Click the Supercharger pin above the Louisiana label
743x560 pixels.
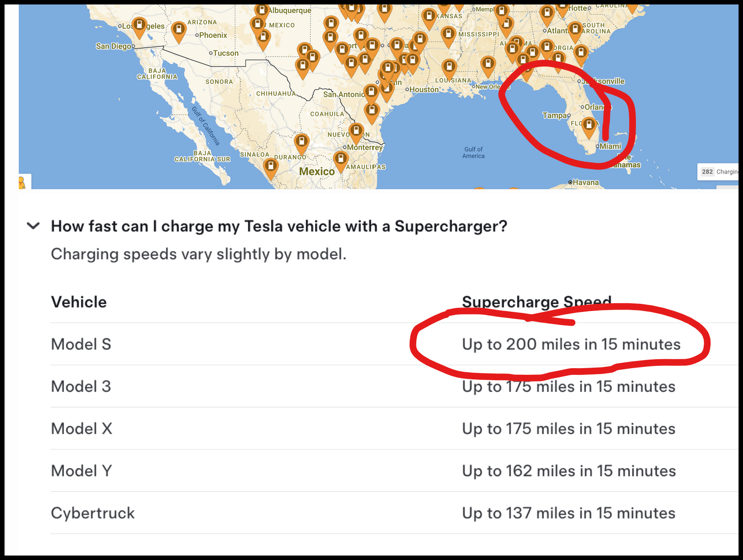point(449,67)
